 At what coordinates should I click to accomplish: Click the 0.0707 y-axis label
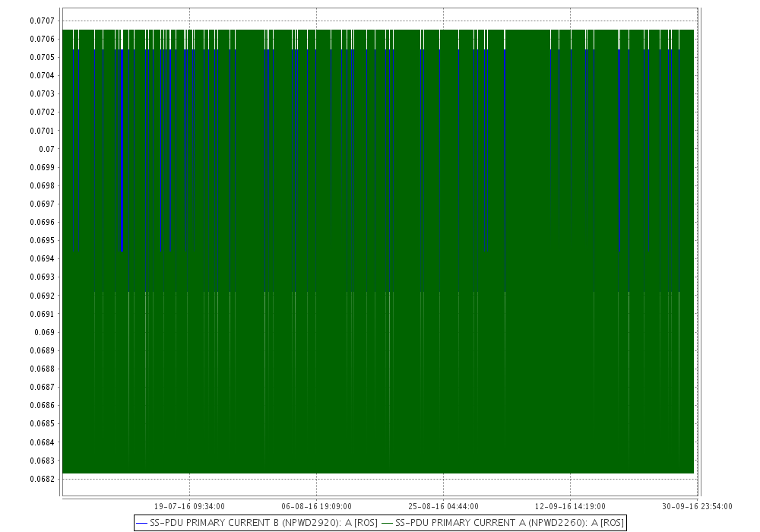pos(42,21)
